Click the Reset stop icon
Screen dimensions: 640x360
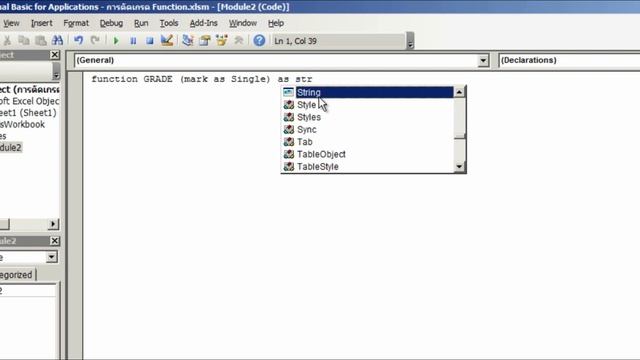(150, 40)
